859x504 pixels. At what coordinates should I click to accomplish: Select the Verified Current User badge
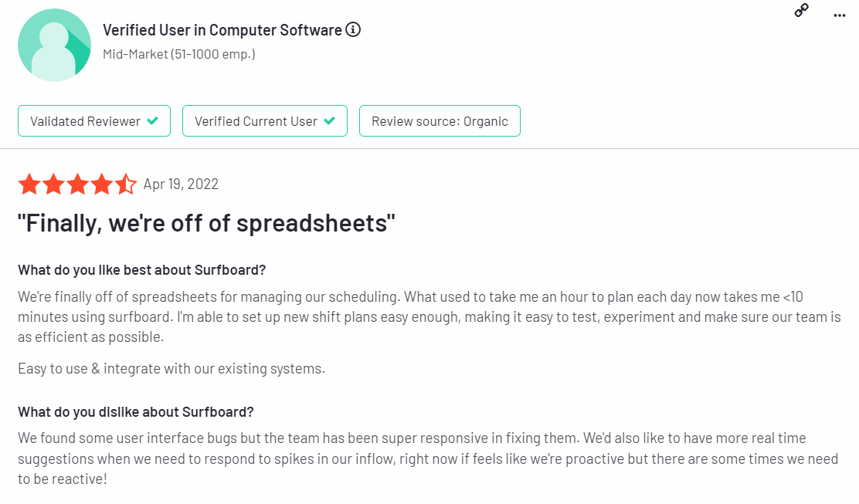pos(265,121)
